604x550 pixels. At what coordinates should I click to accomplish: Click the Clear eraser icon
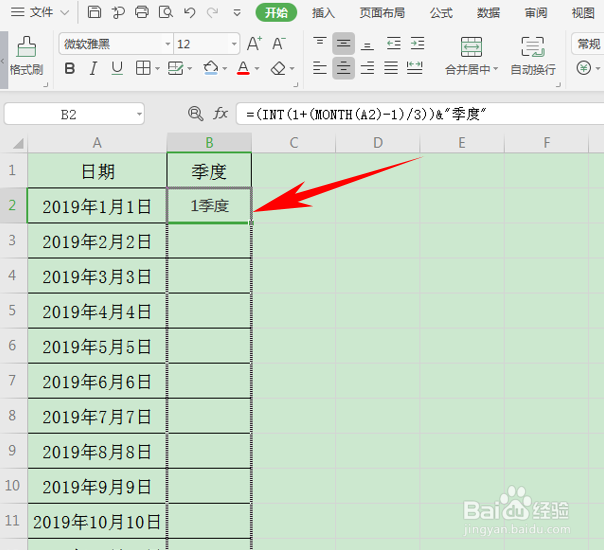pos(278,69)
